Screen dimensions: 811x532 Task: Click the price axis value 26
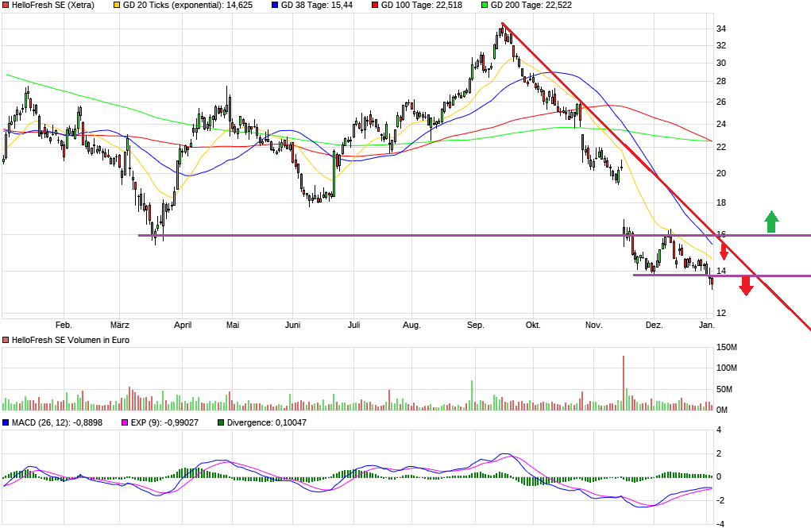721,102
